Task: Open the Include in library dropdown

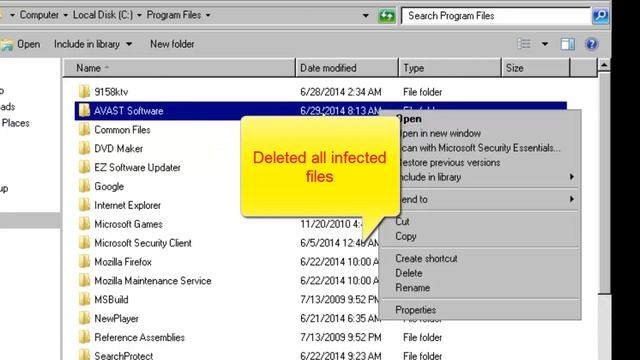Action: click(129, 44)
